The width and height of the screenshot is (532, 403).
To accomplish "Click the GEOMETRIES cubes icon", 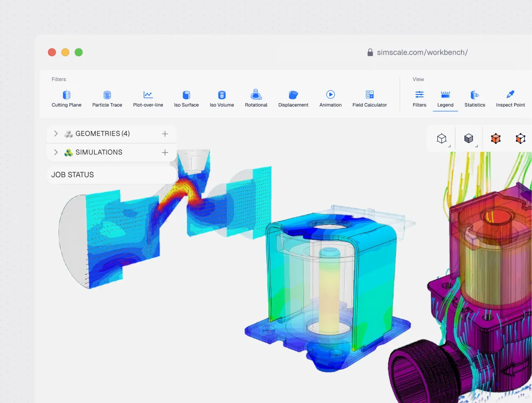I will (69, 134).
